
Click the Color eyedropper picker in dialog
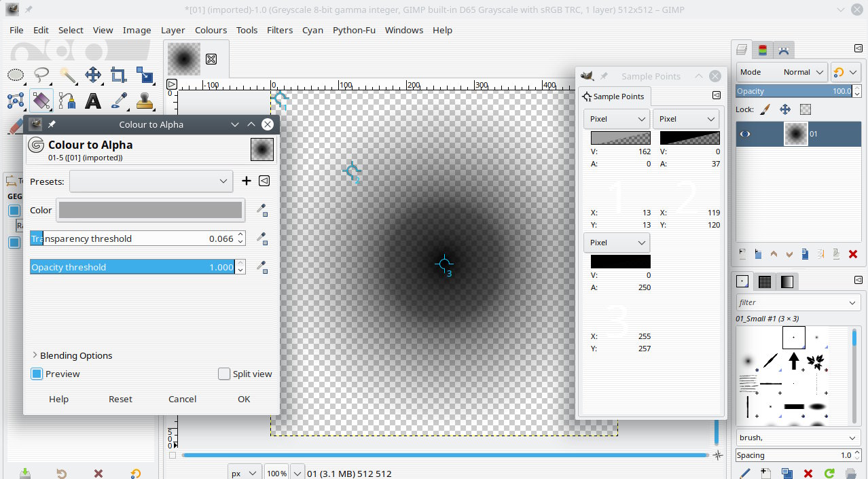(x=262, y=211)
